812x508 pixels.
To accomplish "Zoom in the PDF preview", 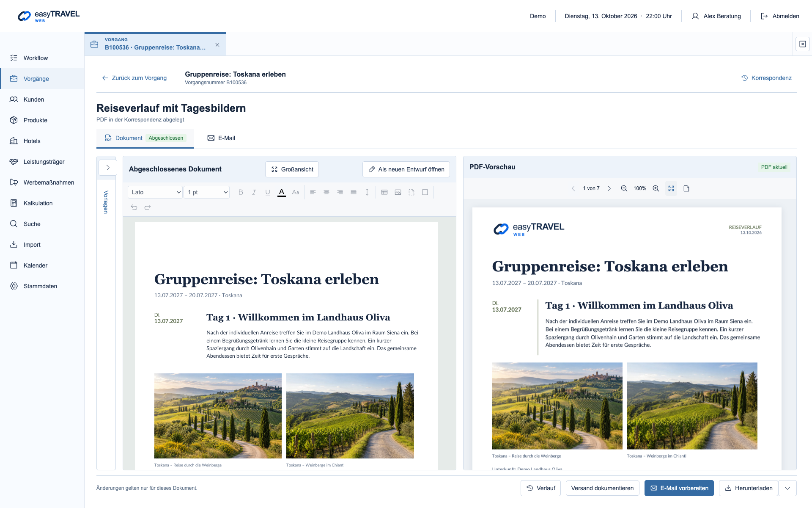I will (656, 188).
